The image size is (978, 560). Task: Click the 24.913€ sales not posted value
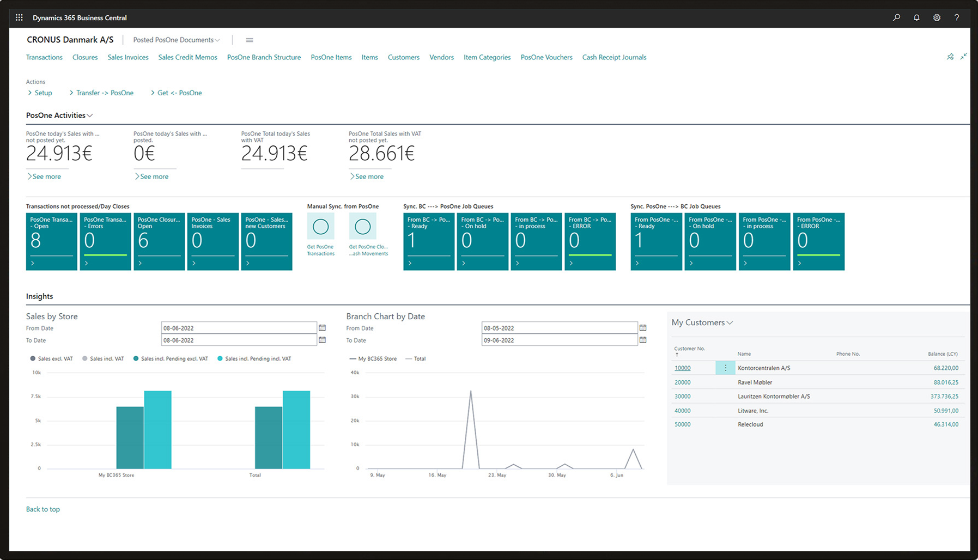[59, 154]
